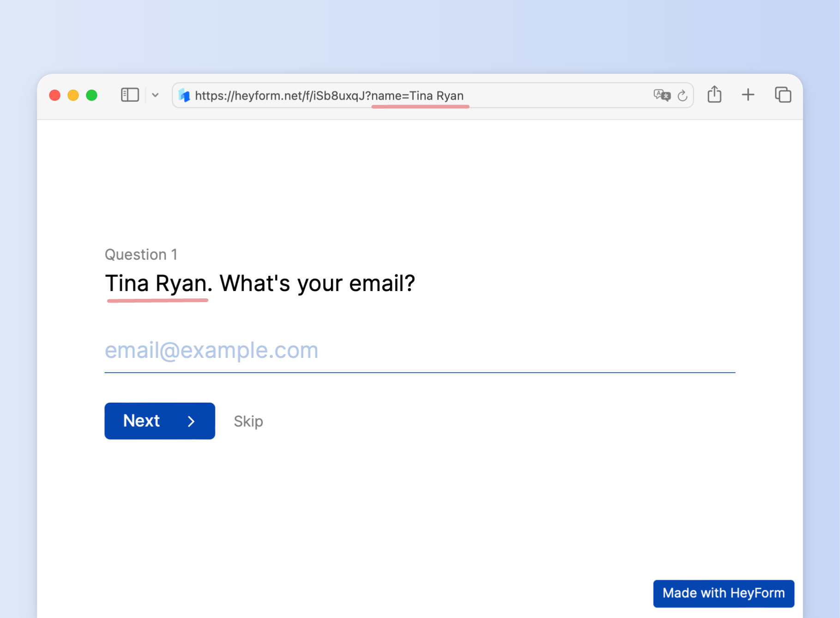Toggle the browser sidebar panel icon
The width and height of the screenshot is (840, 618).
(x=130, y=95)
